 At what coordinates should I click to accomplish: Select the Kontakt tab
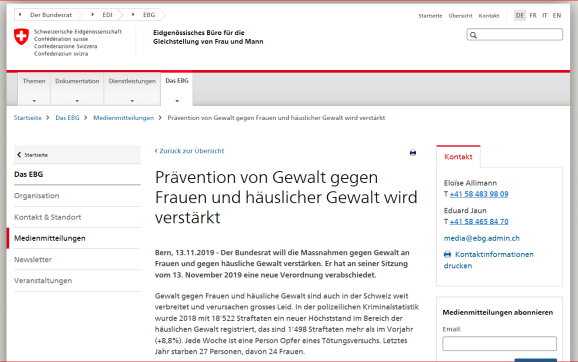[x=458, y=157]
